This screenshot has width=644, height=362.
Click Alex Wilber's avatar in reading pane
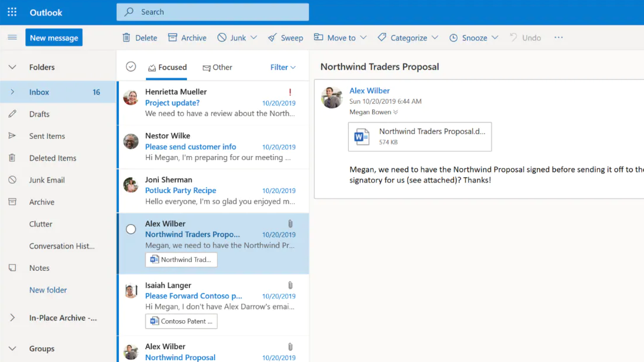[332, 98]
